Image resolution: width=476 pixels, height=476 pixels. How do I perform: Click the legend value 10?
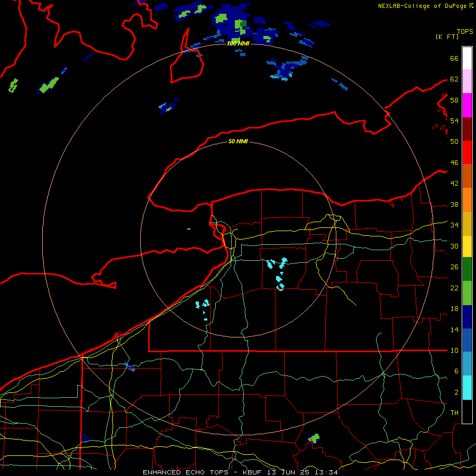pyautogui.click(x=454, y=351)
